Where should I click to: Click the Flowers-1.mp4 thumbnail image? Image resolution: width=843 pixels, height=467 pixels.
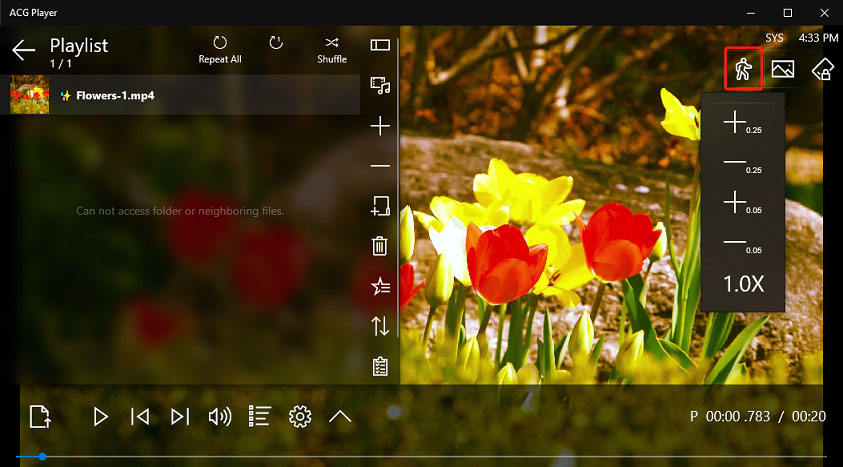30,95
